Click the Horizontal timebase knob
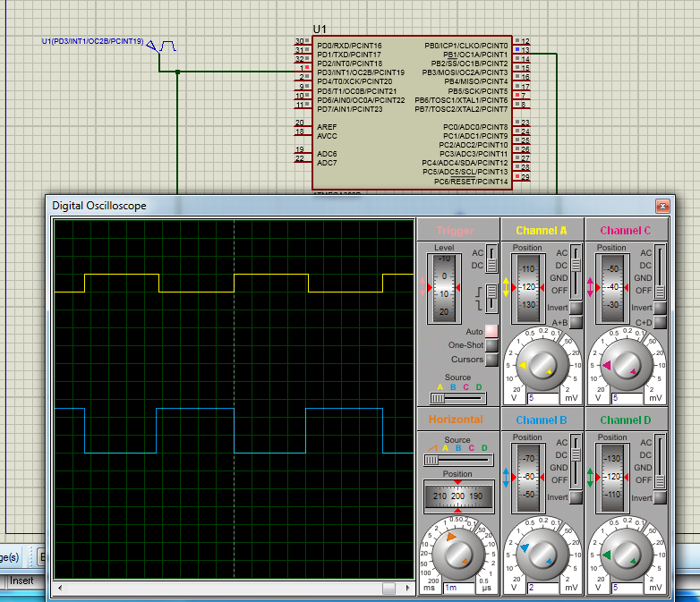The height and width of the screenshot is (602, 700). (x=458, y=554)
